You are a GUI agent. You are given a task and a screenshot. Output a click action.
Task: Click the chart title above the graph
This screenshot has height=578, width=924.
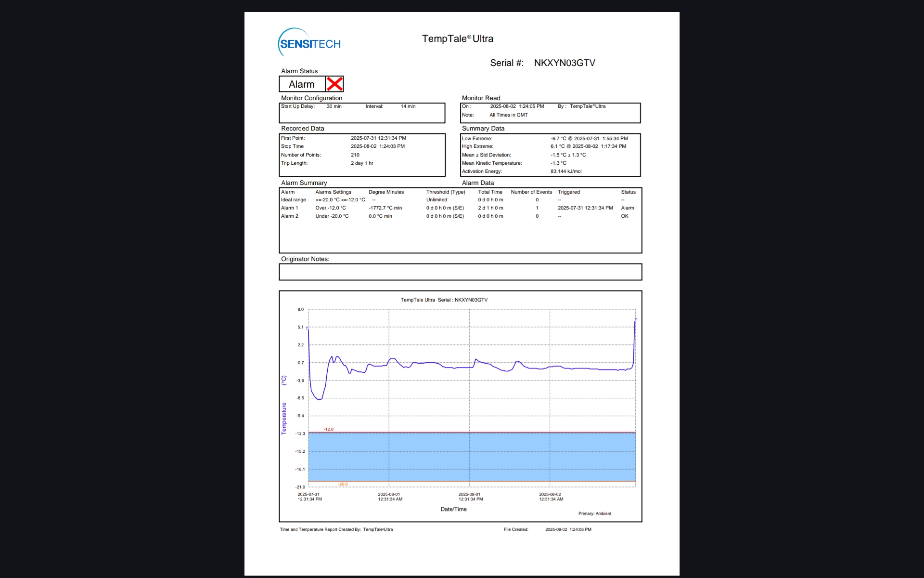point(444,300)
